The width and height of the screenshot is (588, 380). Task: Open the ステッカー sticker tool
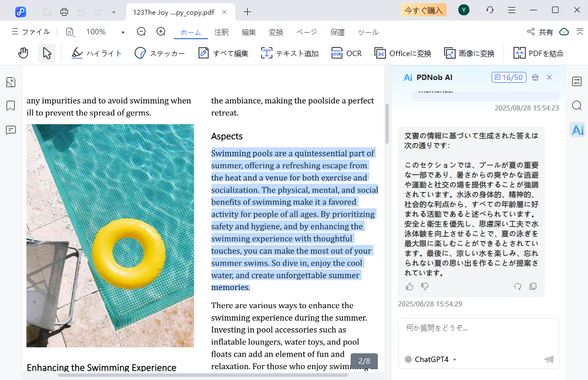(158, 53)
